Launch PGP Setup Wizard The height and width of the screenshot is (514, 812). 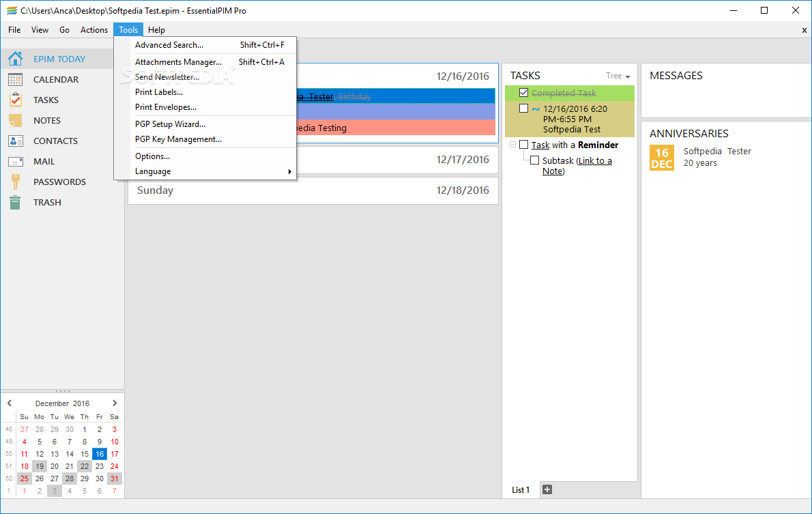[x=205, y=124]
